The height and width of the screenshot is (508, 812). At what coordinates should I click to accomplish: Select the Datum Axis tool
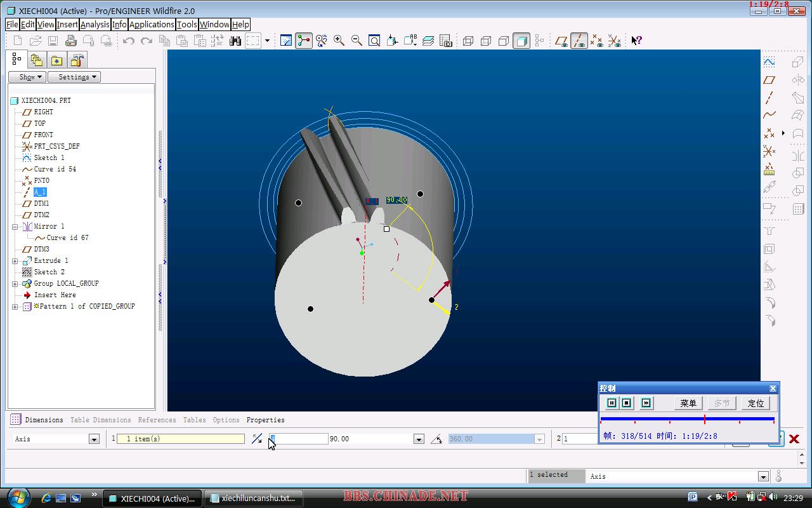click(x=769, y=98)
